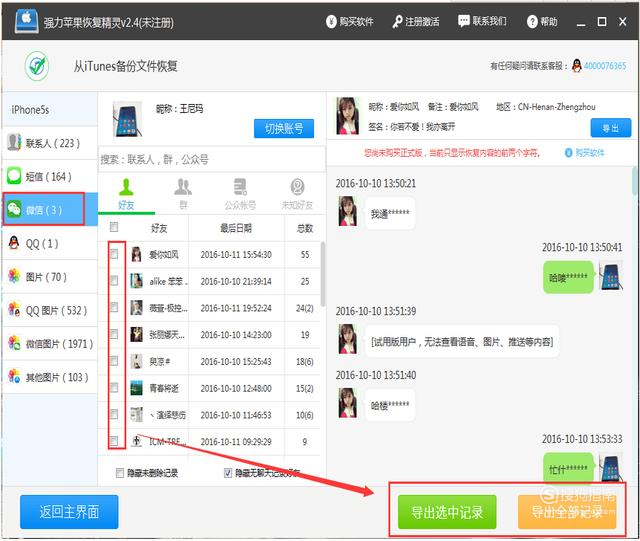
Task: Check the box for row dated 2016-10-10 14:23:00
Action: tap(114, 334)
